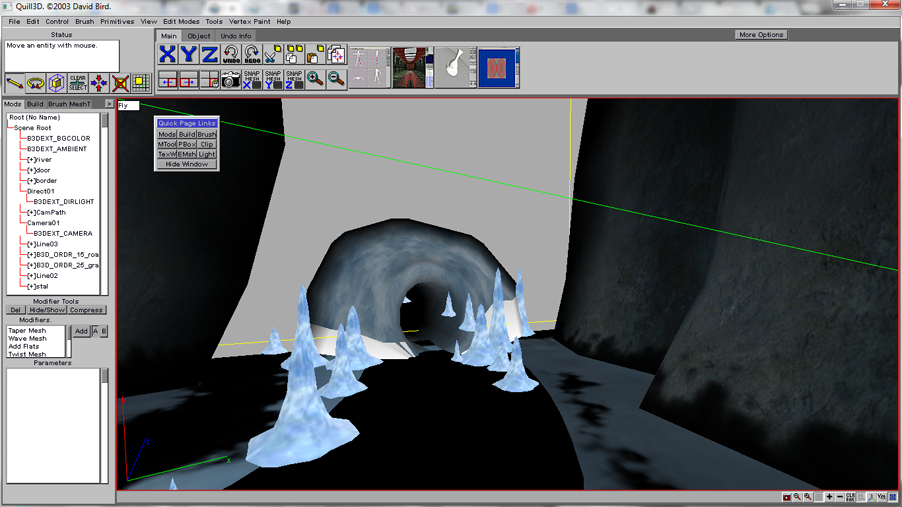Click the scissors Cut icon
902x507 pixels.
[273, 55]
